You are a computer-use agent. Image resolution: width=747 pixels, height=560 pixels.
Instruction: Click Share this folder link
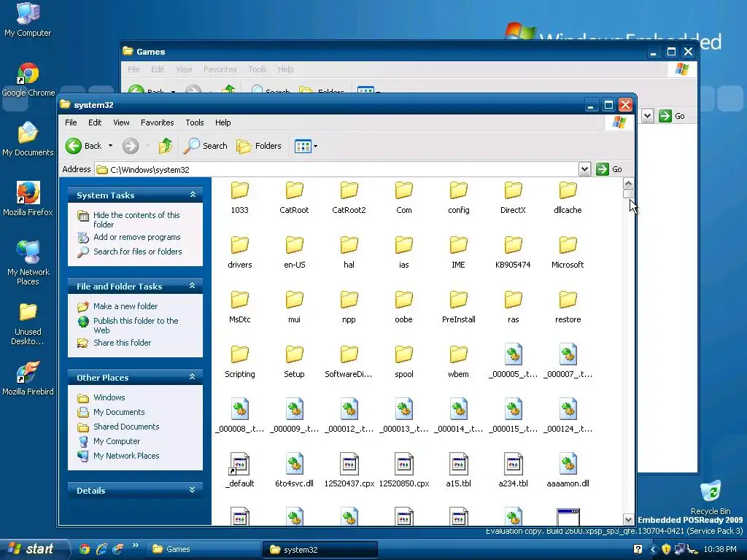pos(122,343)
